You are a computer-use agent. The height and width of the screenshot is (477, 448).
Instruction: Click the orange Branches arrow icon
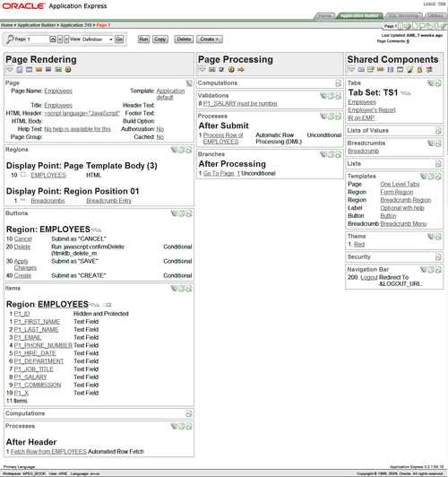[241, 70]
